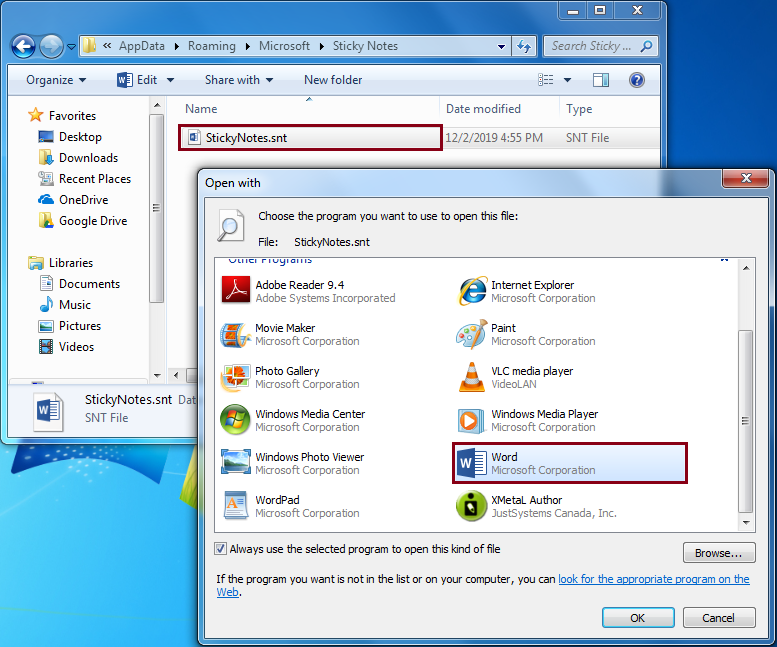Sort by the Type column header
The height and width of the screenshot is (647, 777).
610,108
